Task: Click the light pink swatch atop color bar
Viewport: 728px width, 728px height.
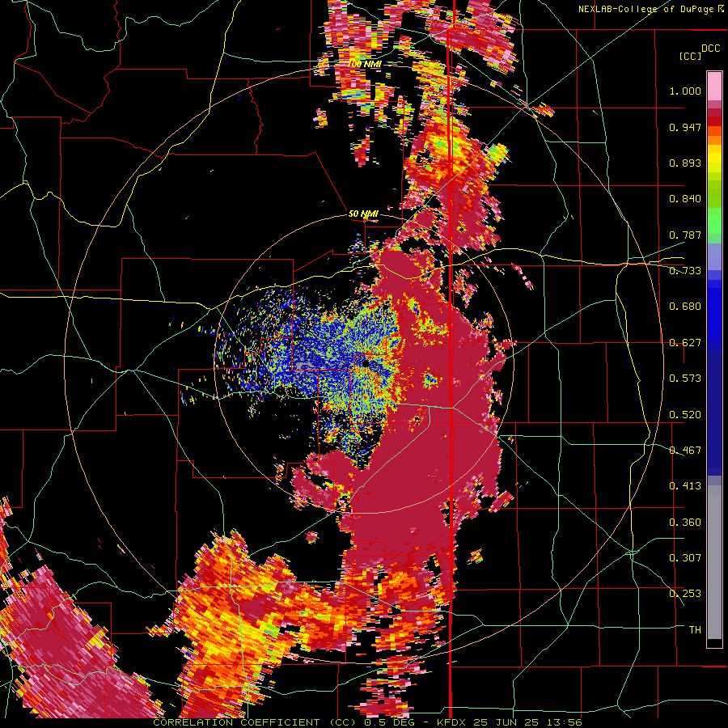Action: (714, 86)
